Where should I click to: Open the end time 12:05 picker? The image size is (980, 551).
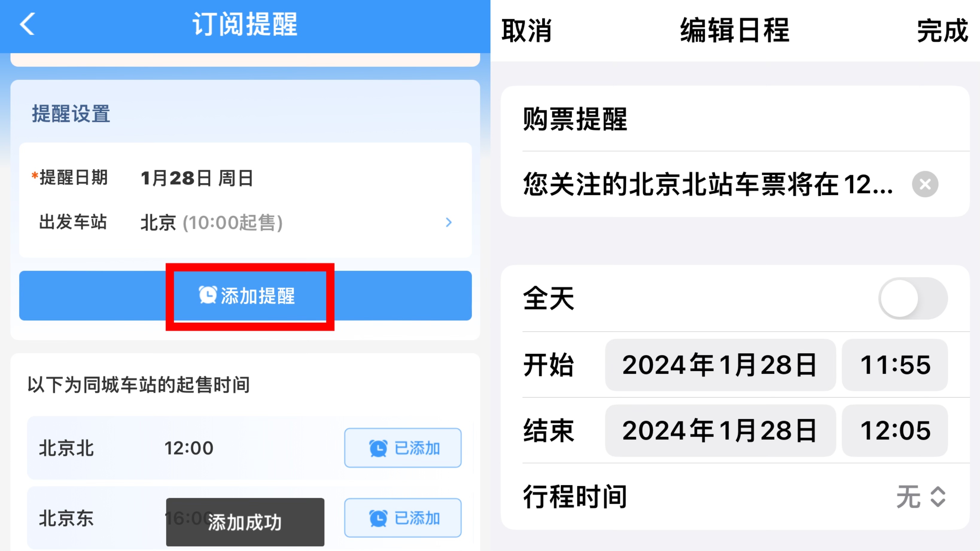pos(895,430)
